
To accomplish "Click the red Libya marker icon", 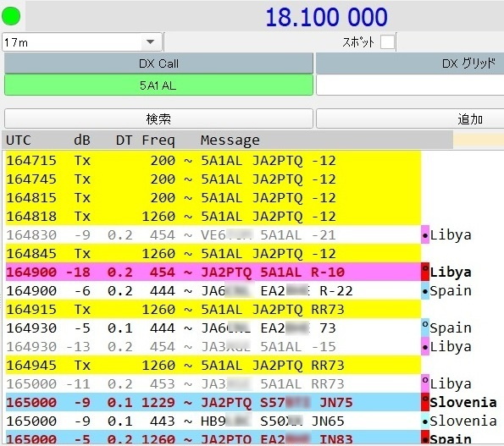I will 425,272.
